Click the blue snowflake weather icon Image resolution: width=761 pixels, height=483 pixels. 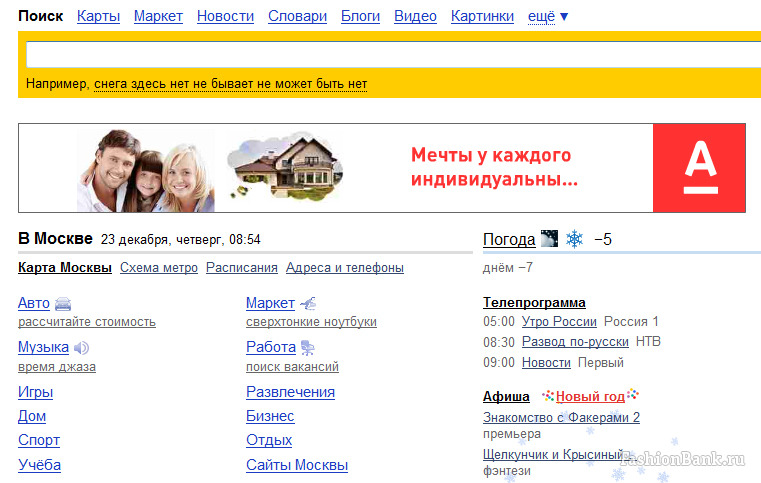click(575, 239)
